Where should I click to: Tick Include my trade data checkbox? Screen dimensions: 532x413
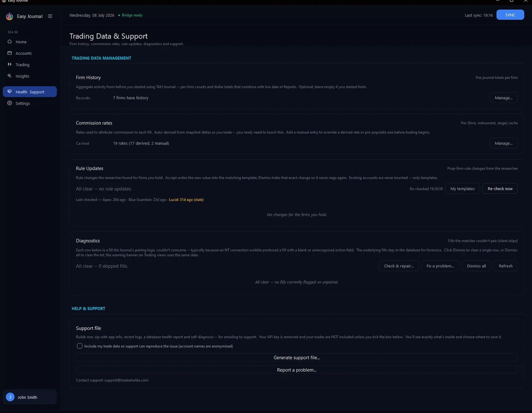tap(79, 346)
